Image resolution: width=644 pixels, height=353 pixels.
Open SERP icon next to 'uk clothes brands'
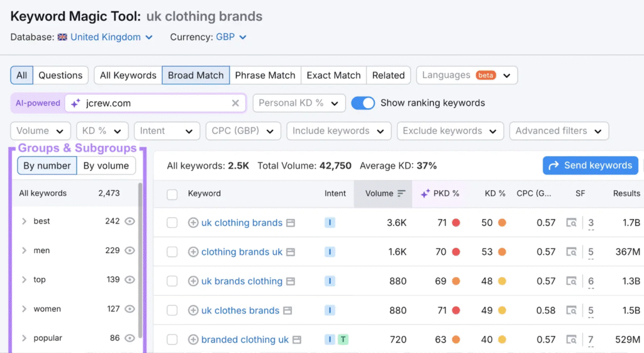[x=287, y=310]
